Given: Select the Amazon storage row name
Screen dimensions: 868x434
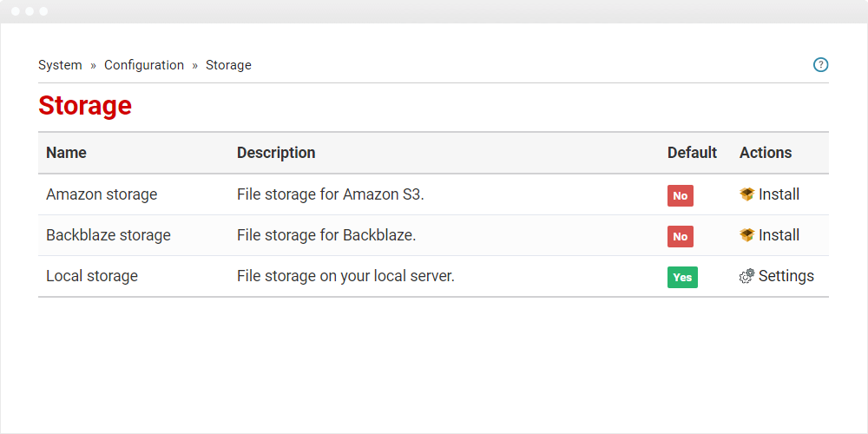Looking at the screenshot, I should (102, 194).
